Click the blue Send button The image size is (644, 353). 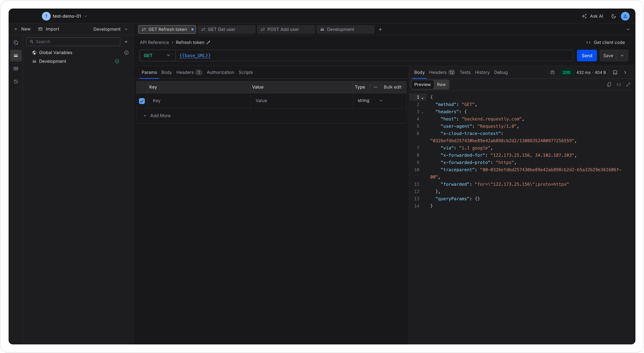click(587, 56)
